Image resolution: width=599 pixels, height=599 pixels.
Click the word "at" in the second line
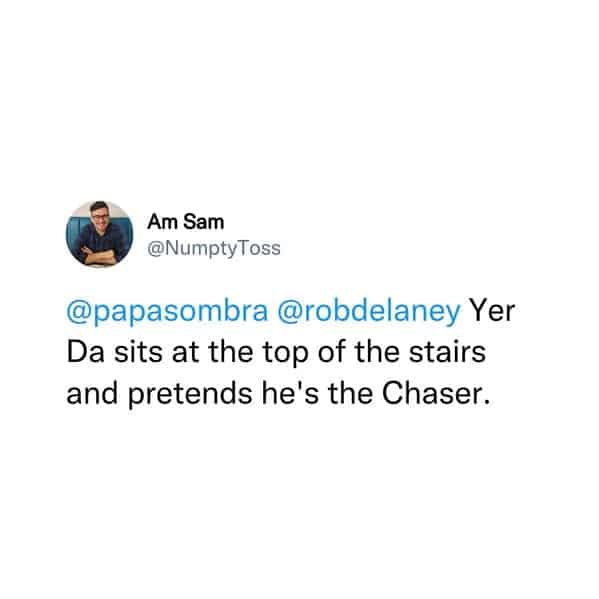pos(185,352)
